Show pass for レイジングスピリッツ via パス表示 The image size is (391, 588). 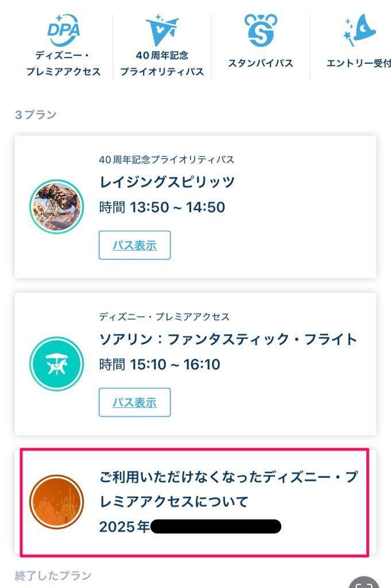134,245
